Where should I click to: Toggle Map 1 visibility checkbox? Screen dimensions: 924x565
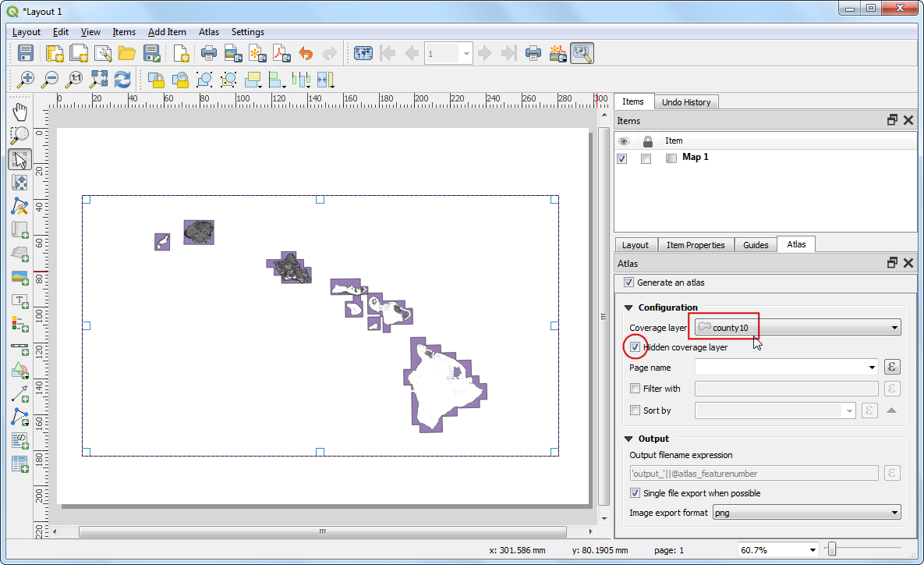point(622,158)
